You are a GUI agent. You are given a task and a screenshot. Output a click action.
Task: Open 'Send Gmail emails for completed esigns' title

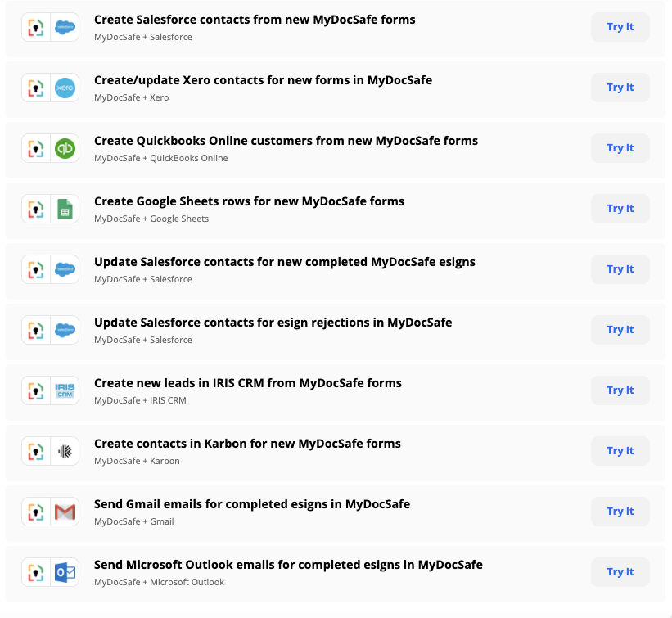[251, 504]
